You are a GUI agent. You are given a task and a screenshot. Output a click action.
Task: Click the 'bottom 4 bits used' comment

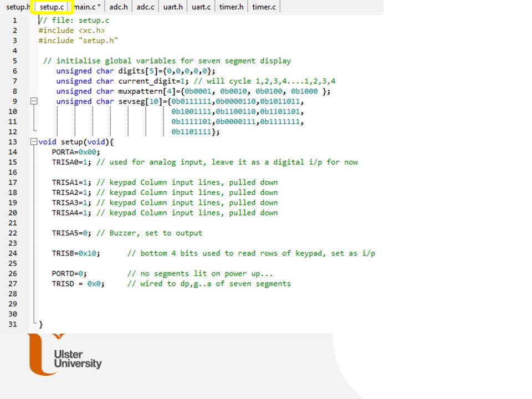click(252, 253)
